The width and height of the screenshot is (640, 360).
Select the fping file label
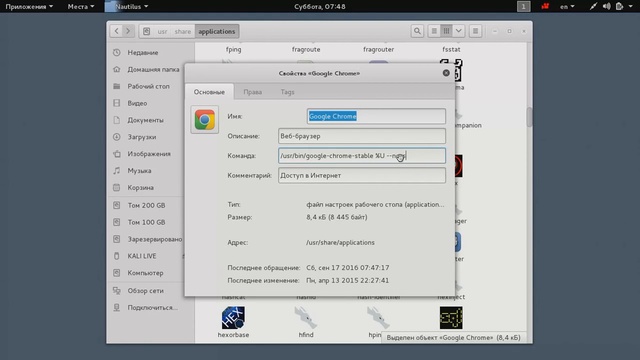(233, 49)
